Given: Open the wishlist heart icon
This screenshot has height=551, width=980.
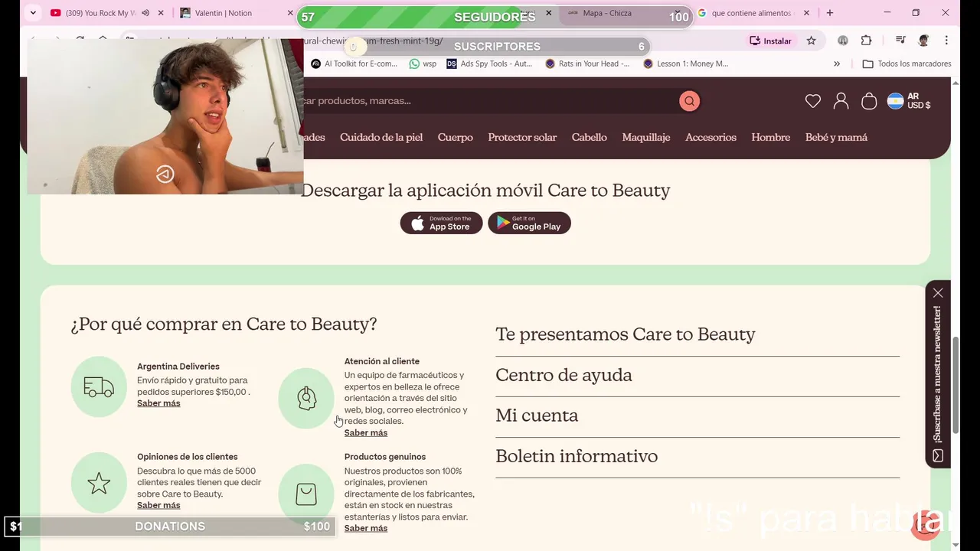Looking at the screenshot, I should [x=813, y=101].
